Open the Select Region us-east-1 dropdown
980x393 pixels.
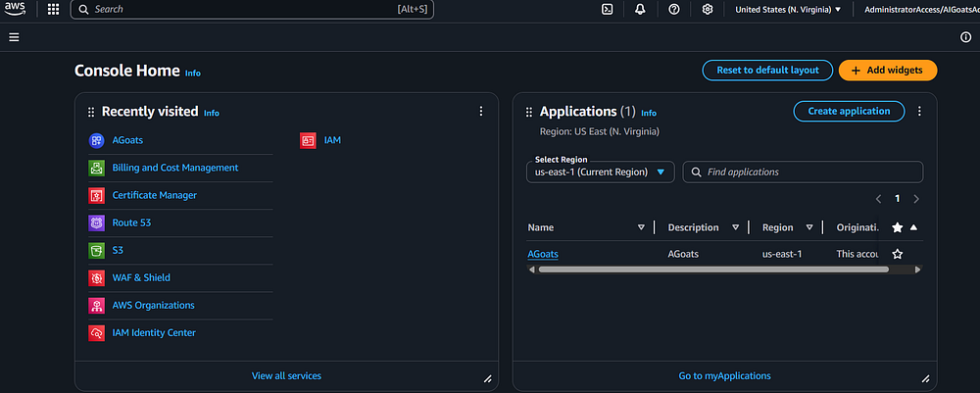click(x=600, y=172)
